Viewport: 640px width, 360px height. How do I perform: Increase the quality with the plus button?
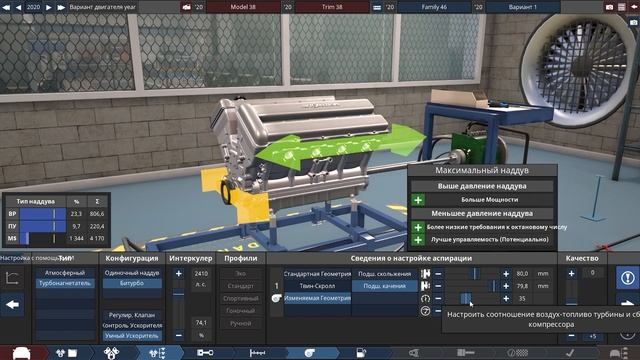coord(571,273)
